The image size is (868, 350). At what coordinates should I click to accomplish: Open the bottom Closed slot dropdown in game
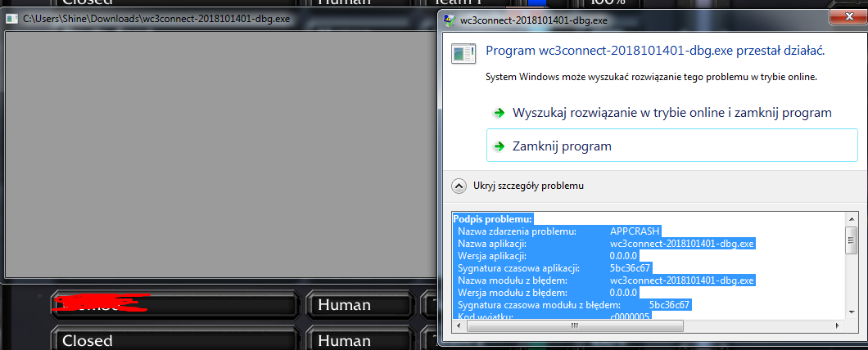pyautogui.click(x=174, y=339)
